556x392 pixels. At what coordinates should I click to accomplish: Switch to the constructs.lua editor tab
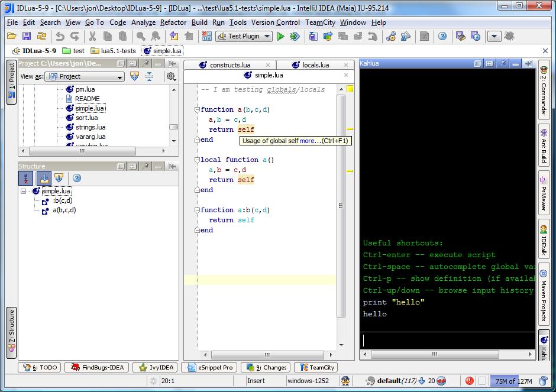(229, 65)
